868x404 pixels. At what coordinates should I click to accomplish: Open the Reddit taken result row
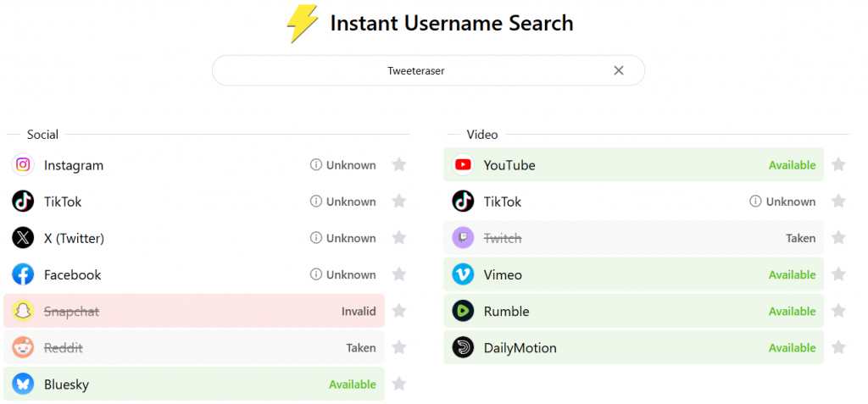(x=193, y=348)
